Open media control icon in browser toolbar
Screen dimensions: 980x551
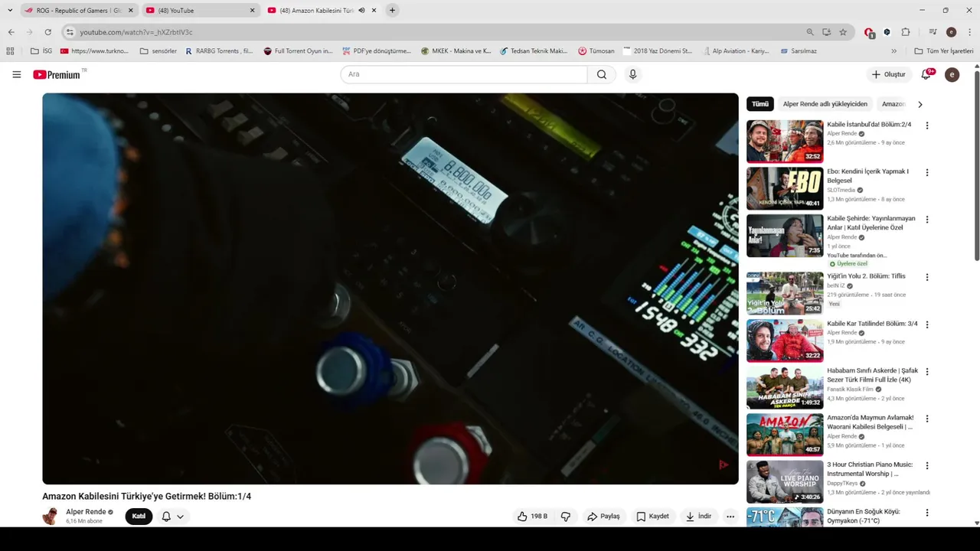pos(933,32)
